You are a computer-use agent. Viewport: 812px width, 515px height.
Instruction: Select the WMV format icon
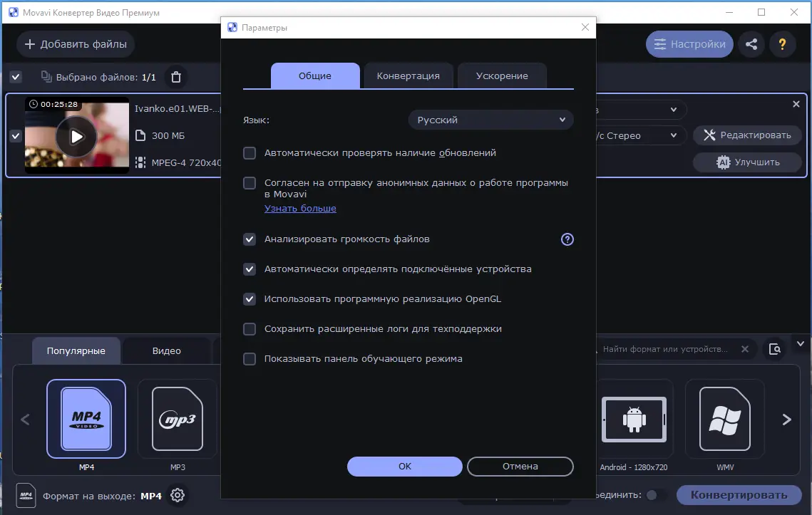point(724,419)
